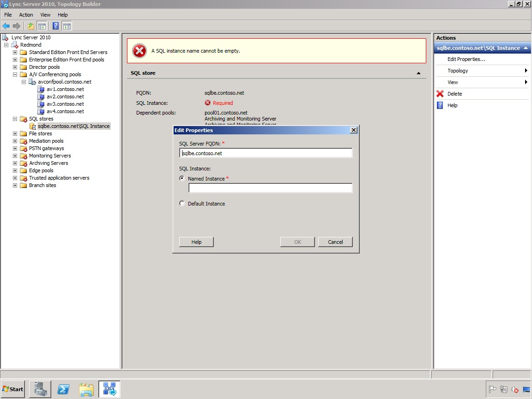The height and width of the screenshot is (399, 532).
Task: Open the Help menu in the menu bar
Action: [62, 15]
